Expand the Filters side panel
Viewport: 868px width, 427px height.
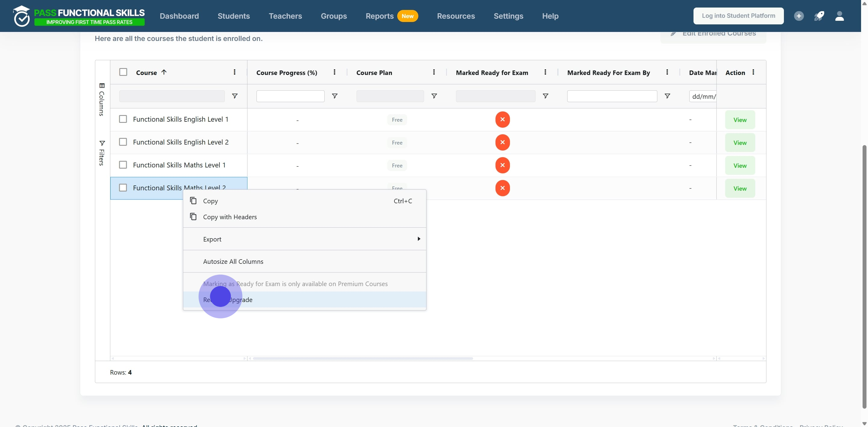[x=102, y=153]
